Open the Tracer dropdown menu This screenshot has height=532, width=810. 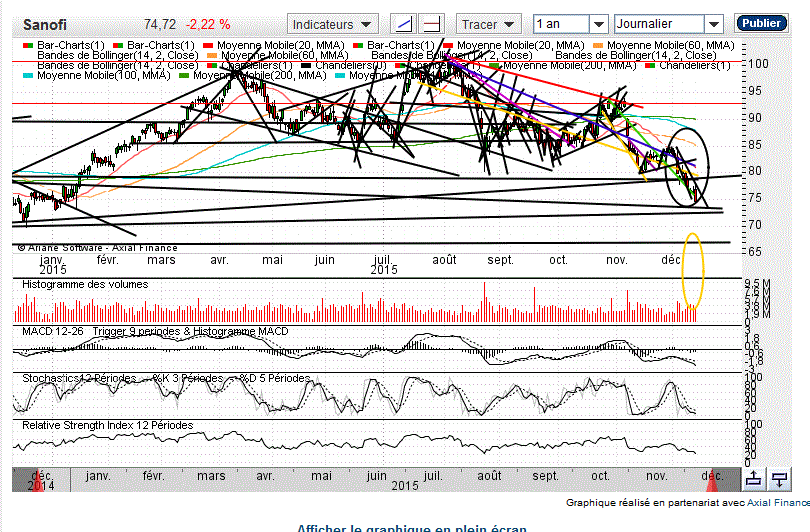pos(488,24)
